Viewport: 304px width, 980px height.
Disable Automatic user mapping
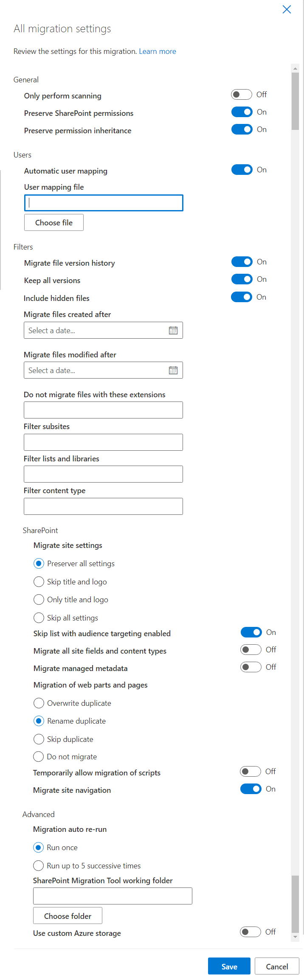click(x=242, y=170)
